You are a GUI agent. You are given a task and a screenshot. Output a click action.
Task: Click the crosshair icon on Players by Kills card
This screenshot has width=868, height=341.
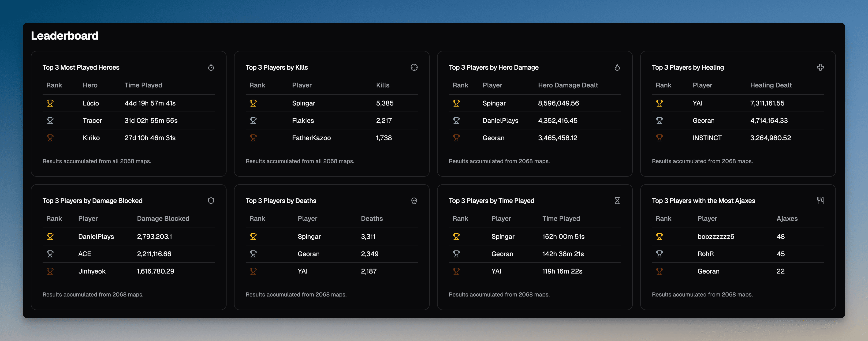coord(414,67)
